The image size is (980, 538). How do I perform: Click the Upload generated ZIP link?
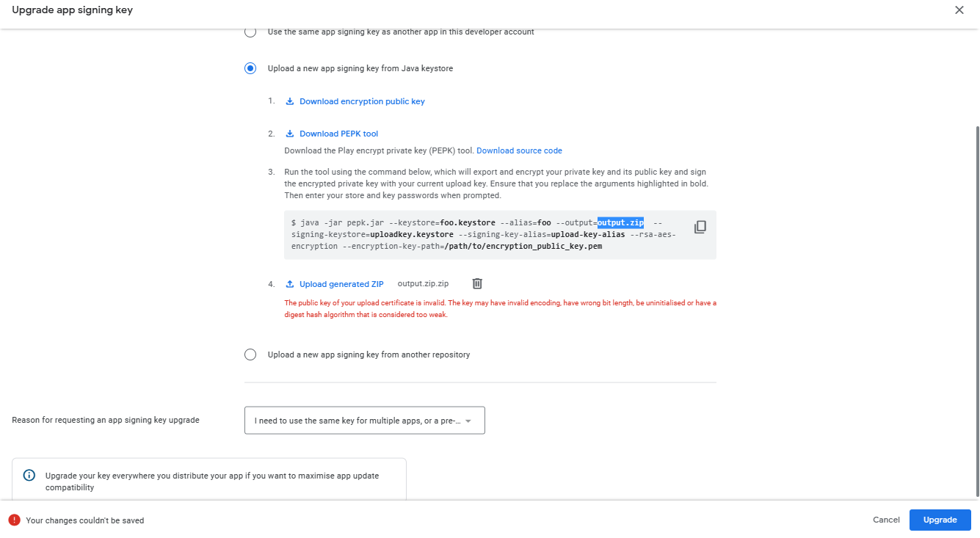pyautogui.click(x=341, y=284)
